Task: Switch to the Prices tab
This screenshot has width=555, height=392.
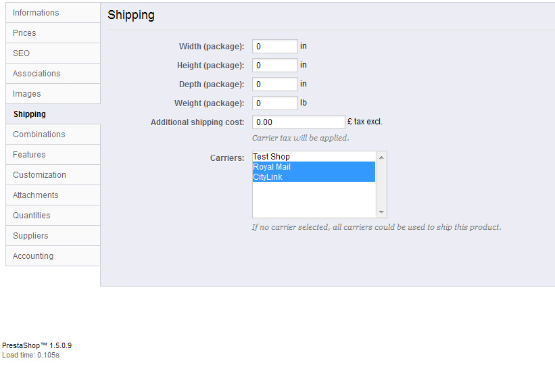Action: [53, 33]
